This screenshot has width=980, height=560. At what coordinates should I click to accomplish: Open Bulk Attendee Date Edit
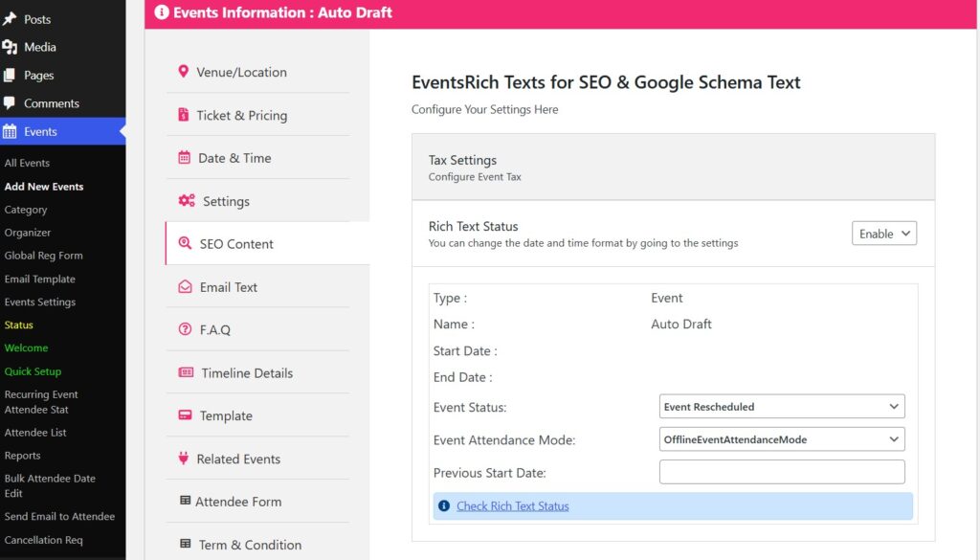tap(50, 485)
